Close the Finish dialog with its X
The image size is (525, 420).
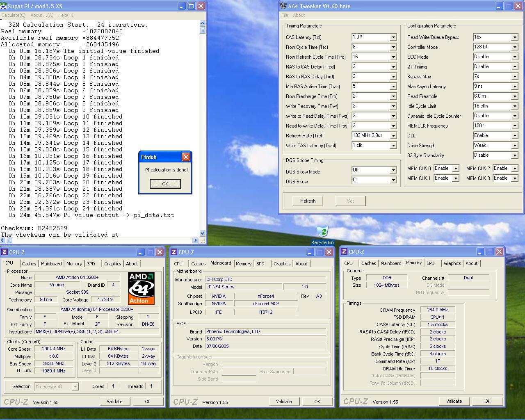[x=186, y=157]
